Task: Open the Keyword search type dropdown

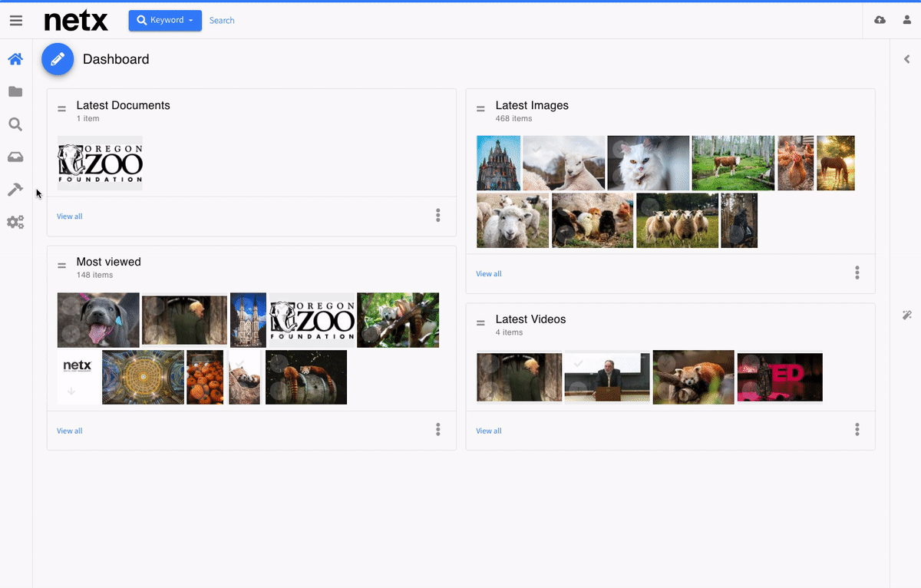Action: (165, 21)
